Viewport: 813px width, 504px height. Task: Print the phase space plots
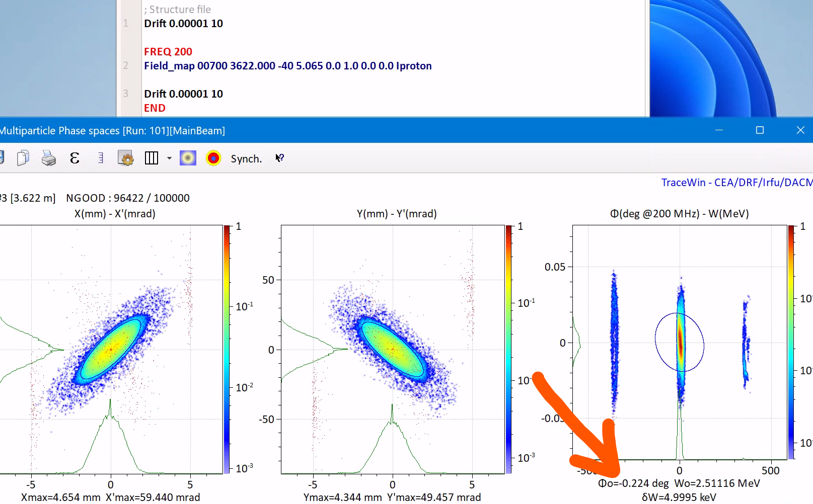[48, 158]
